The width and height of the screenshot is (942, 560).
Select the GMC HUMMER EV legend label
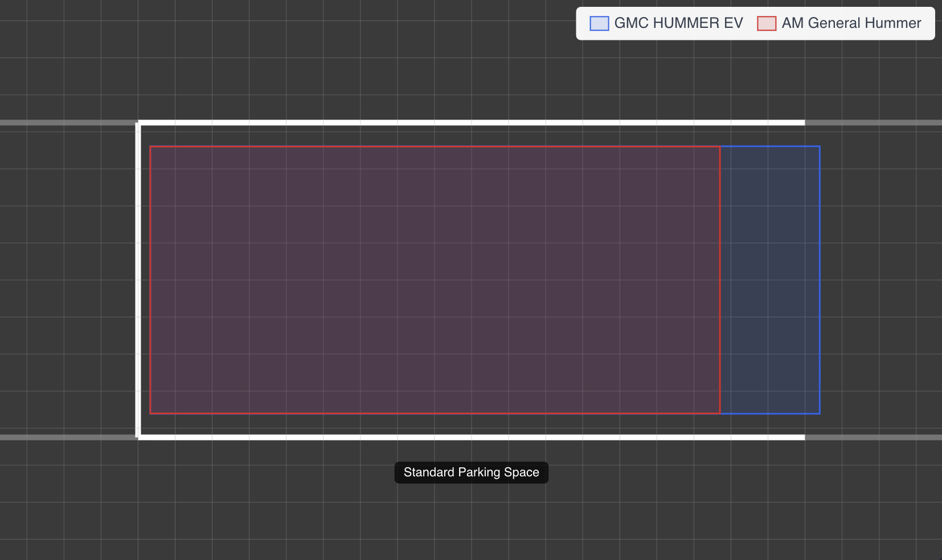(678, 23)
